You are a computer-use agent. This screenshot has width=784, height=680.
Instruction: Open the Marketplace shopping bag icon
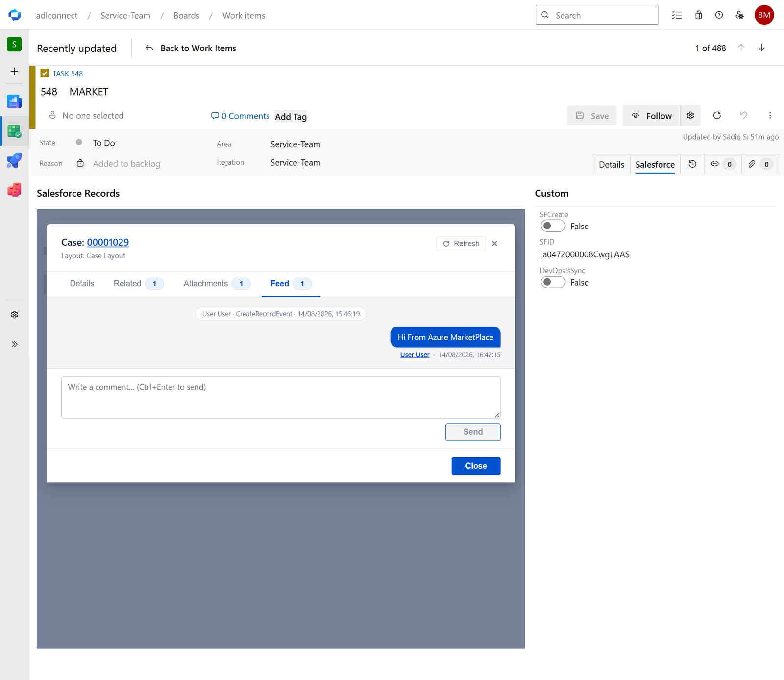point(699,15)
